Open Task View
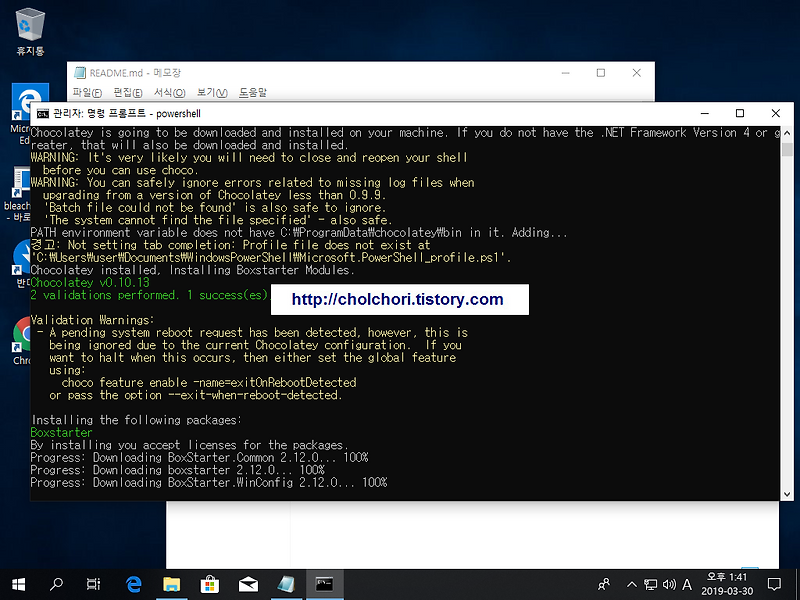The height and width of the screenshot is (600, 800). (x=94, y=585)
